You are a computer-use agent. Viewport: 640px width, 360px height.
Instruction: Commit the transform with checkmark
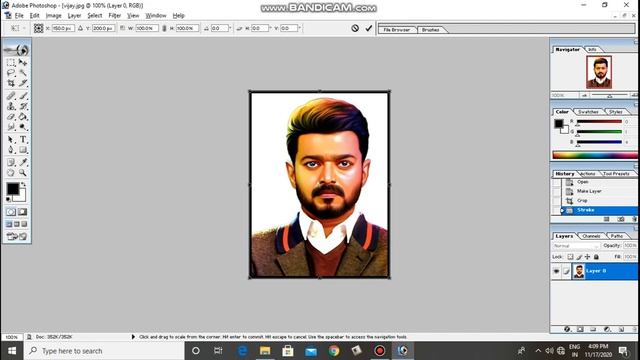[369, 28]
